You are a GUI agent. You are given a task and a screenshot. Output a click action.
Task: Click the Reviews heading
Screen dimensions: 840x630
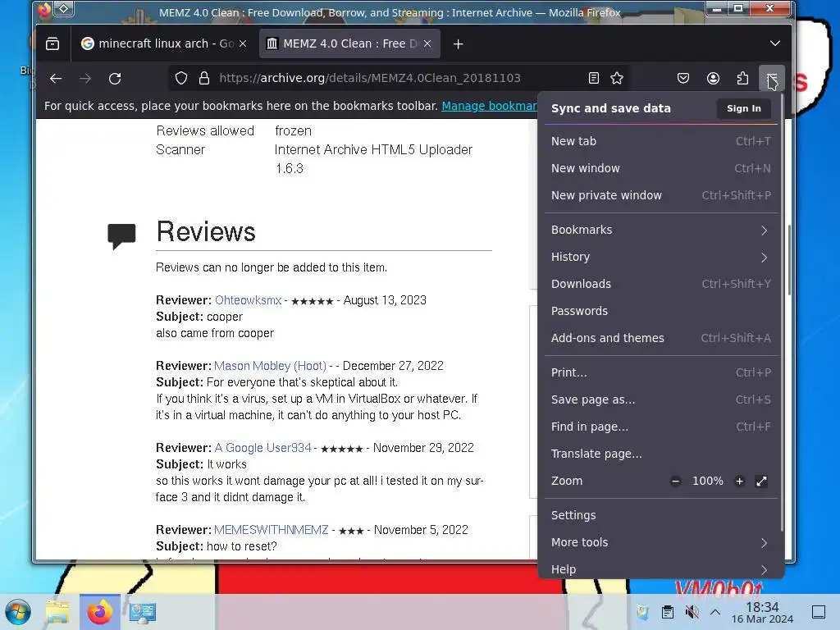[206, 231]
